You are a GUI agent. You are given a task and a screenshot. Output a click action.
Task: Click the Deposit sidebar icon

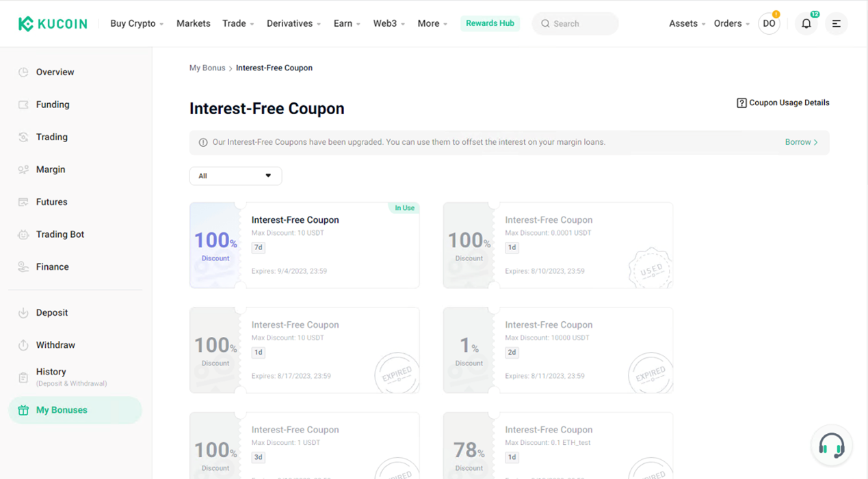coord(23,313)
